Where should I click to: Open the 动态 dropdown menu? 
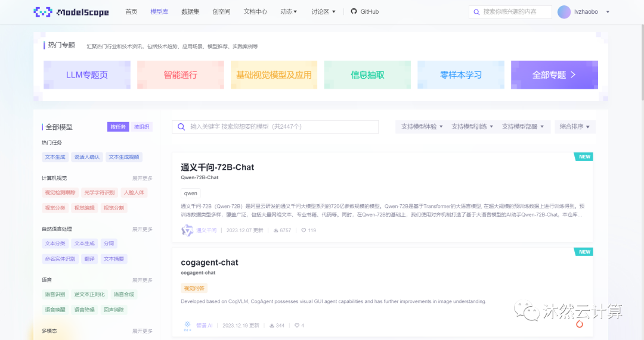tap(289, 12)
